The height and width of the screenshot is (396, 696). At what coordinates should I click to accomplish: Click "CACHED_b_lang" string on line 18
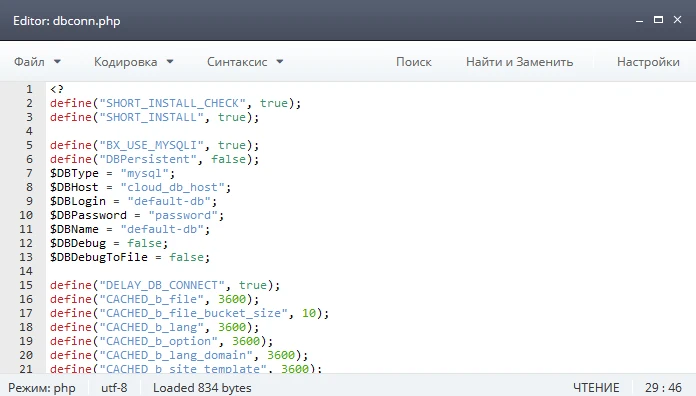pos(151,327)
